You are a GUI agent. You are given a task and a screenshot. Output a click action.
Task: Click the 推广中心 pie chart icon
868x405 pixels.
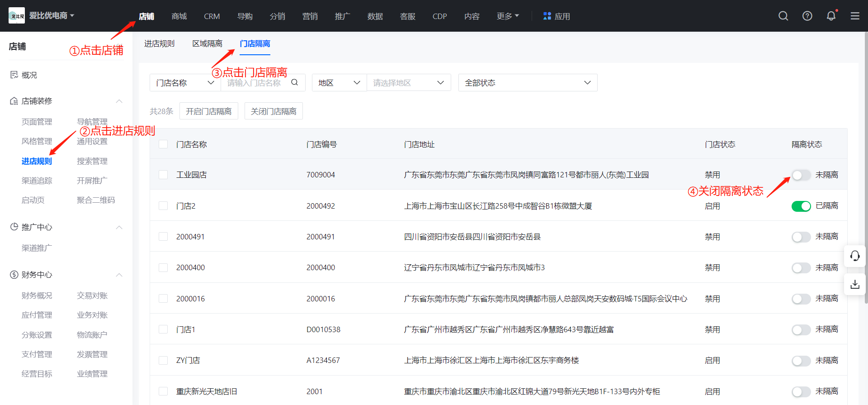(x=14, y=227)
